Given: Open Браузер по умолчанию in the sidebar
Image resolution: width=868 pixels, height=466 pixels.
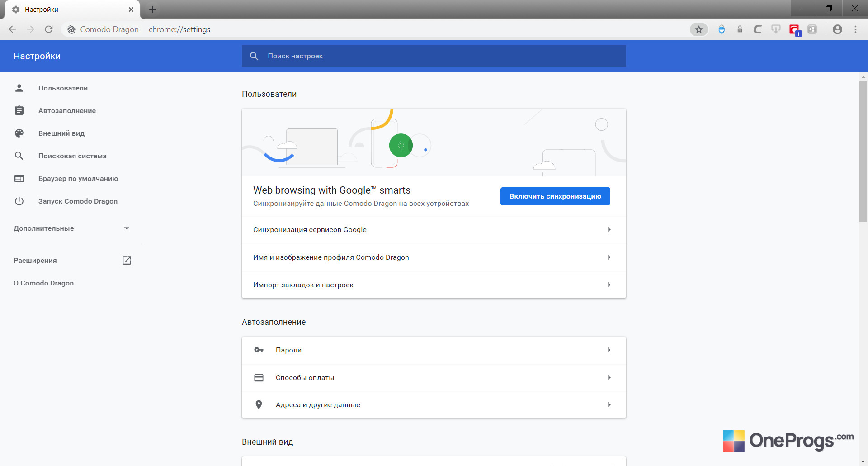Looking at the screenshot, I should (x=78, y=179).
